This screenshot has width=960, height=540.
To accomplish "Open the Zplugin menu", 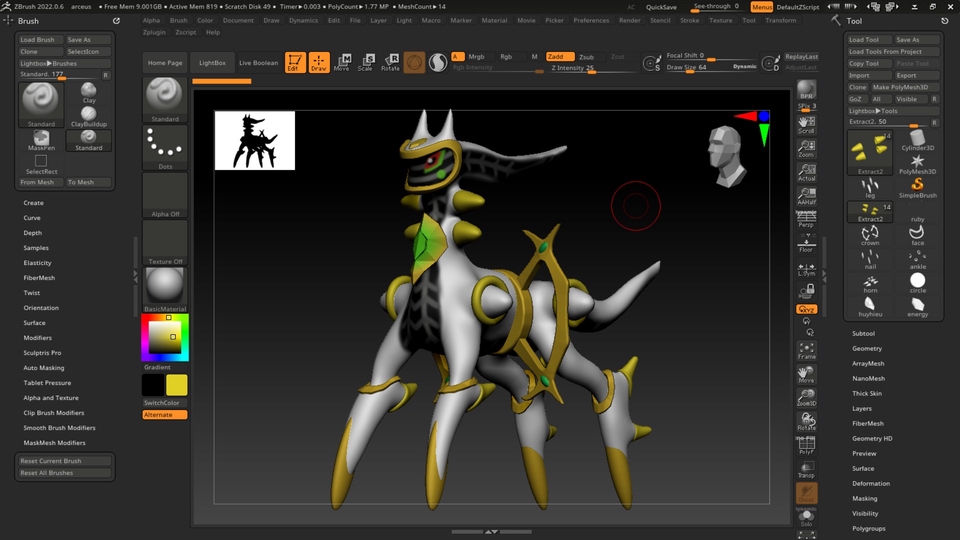I will pyautogui.click(x=154, y=32).
